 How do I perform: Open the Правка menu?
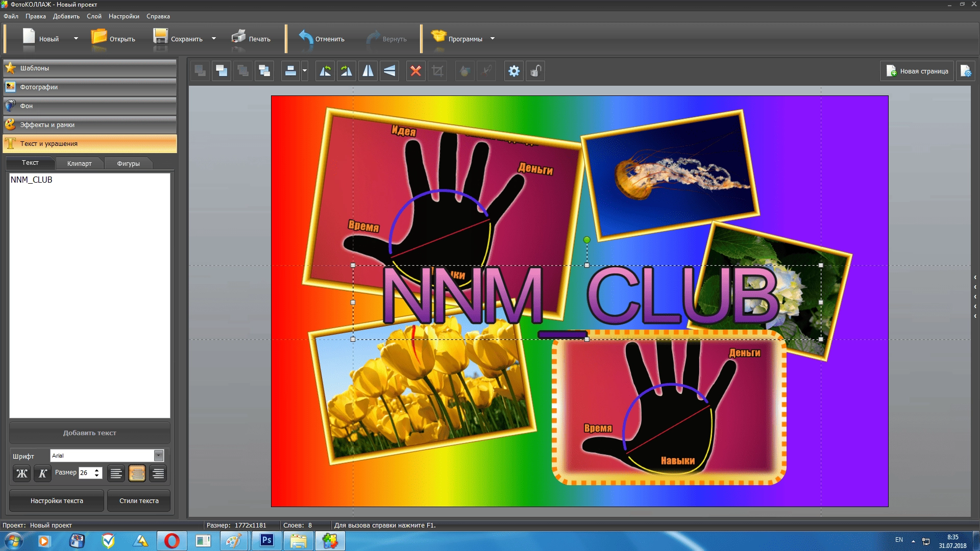point(36,16)
